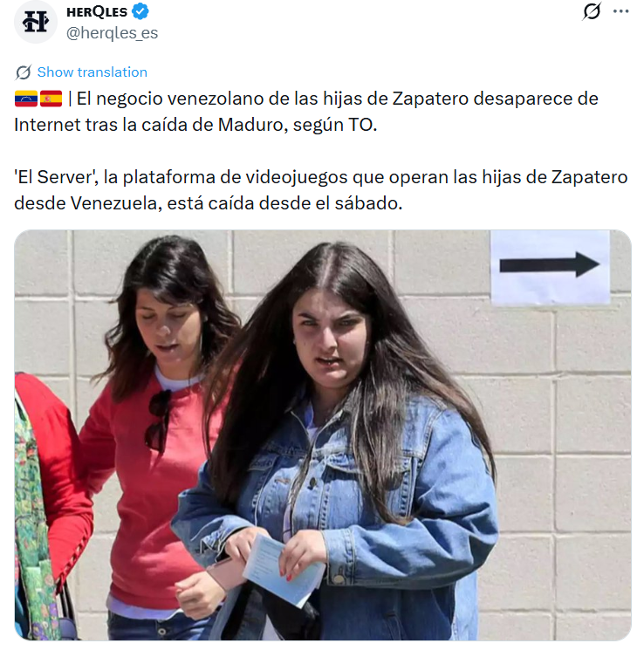The height and width of the screenshot is (657, 644).
Task: Click the word Venezuela in second paragraph
Action: click(x=113, y=203)
